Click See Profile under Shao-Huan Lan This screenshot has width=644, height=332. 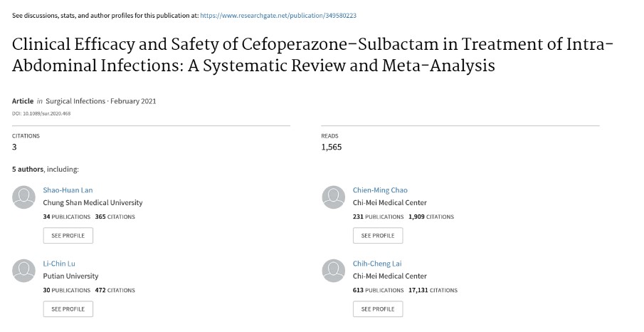[x=68, y=236]
